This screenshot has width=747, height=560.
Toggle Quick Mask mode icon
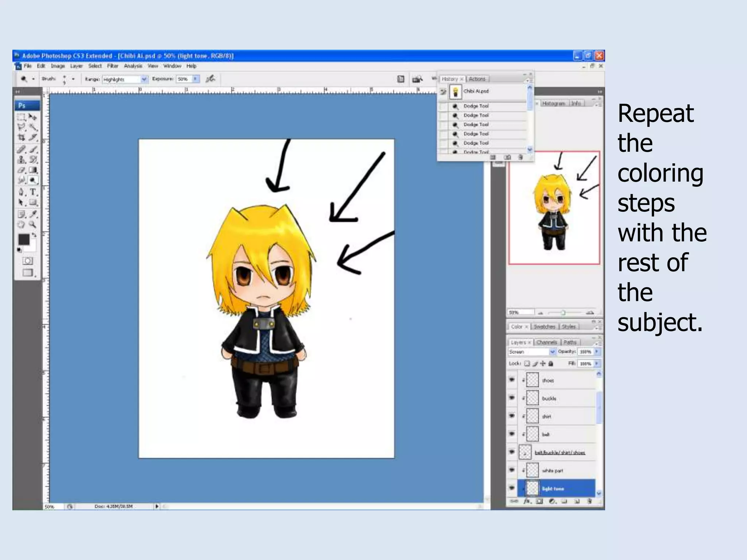[28, 261]
